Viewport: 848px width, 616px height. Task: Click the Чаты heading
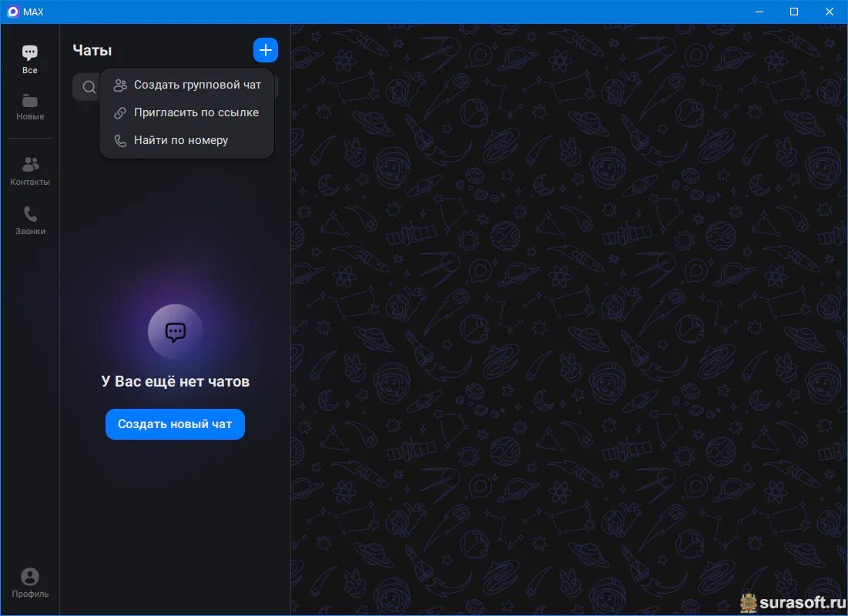[92, 50]
